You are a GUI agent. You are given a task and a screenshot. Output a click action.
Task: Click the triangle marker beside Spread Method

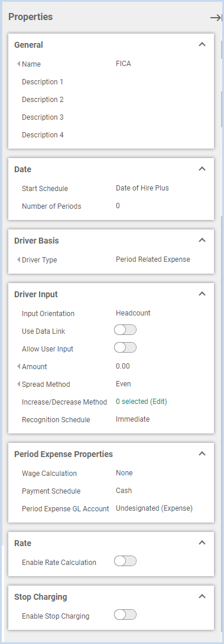pos(18,384)
